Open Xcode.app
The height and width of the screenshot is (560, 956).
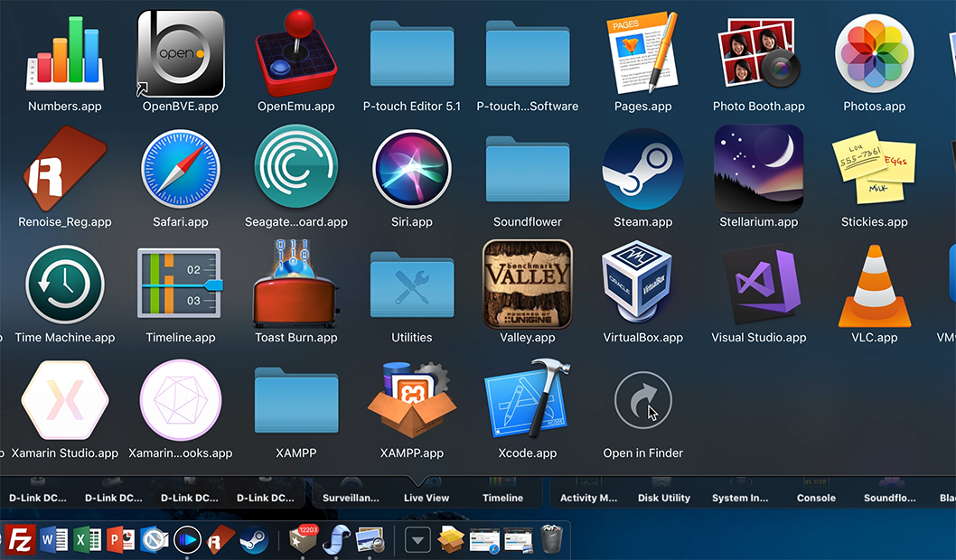pyautogui.click(x=527, y=399)
